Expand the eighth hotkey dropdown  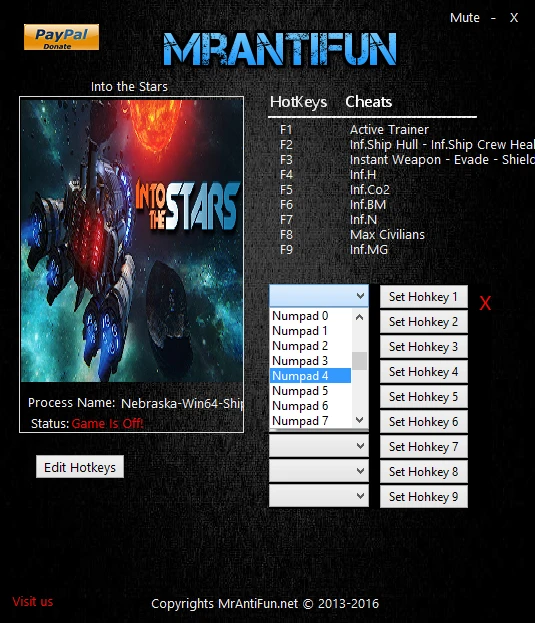pos(319,471)
